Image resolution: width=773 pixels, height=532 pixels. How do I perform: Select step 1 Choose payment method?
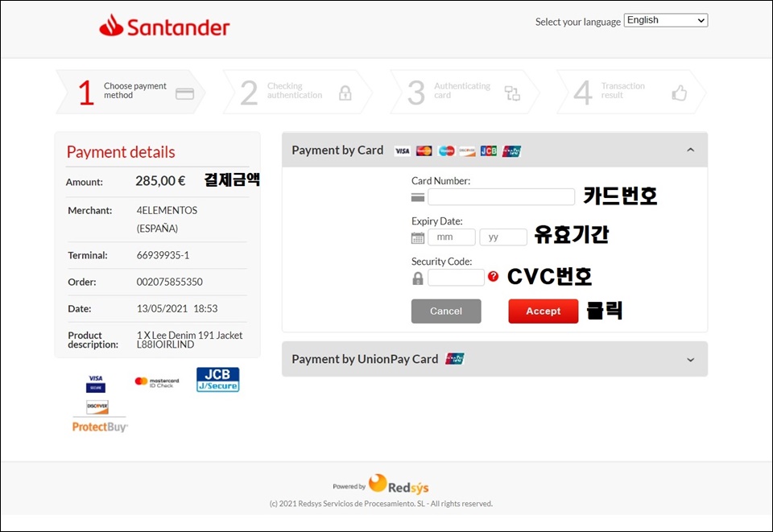click(130, 92)
